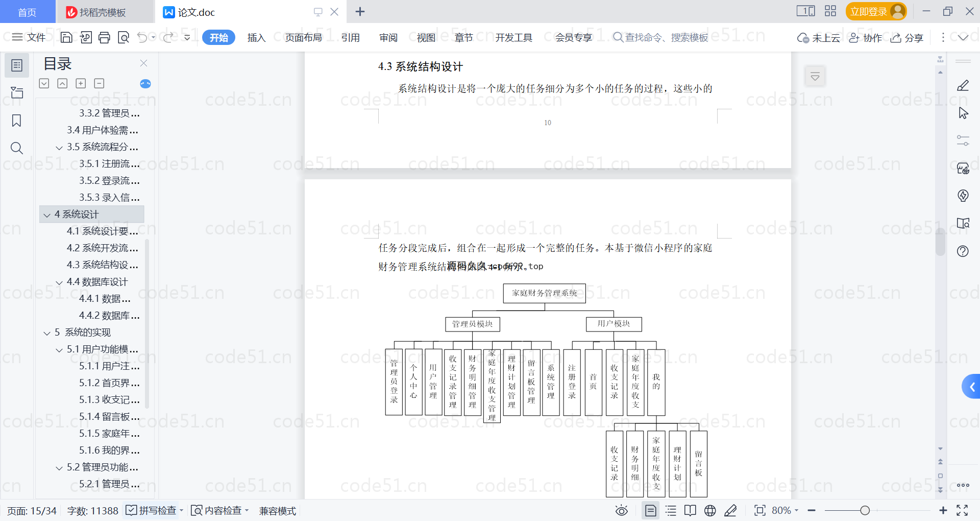Go to 5.1.2 首页界 outline entry
The width and height of the screenshot is (980, 521).
tap(109, 383)
